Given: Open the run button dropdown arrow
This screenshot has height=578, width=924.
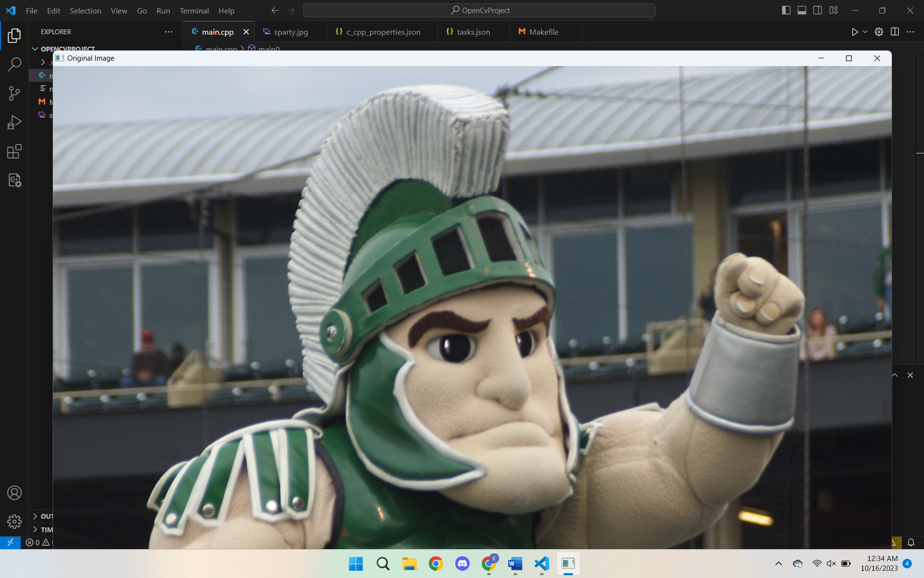Looking at the screenshot, I should tap(865, 32).
